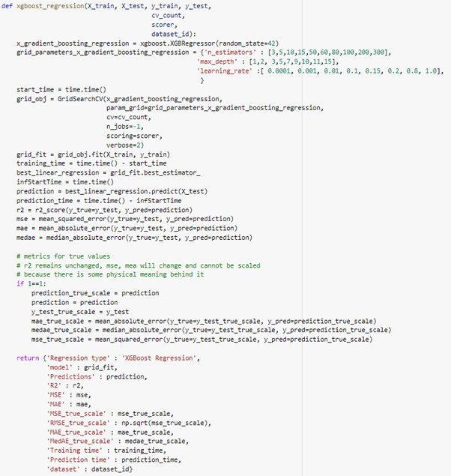The image size is (451, 476).
Task: Click the cv=cv_count, argument
Action: 128,117
